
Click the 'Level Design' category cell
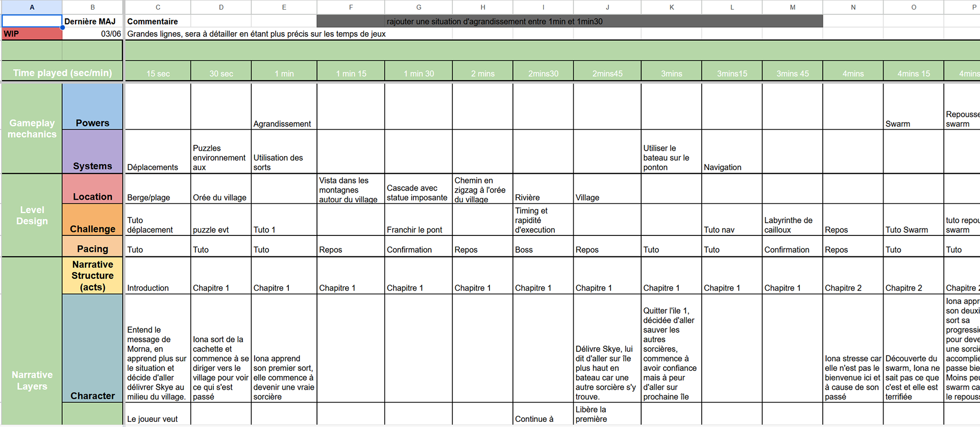(32, 215)
